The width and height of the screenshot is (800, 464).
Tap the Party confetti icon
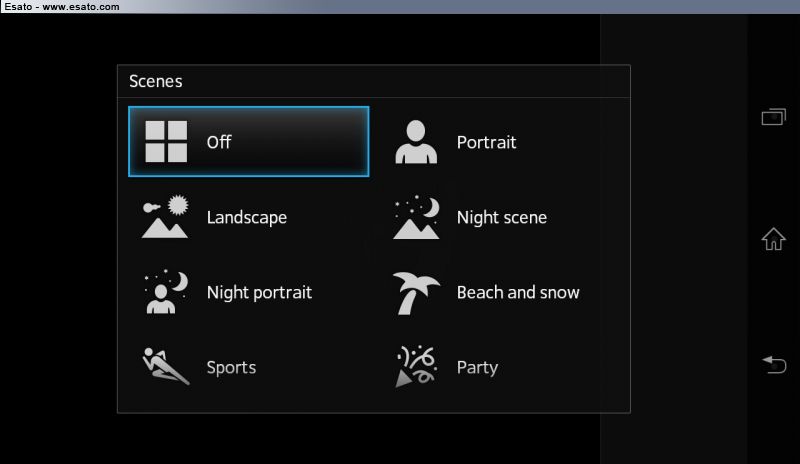pyautogui.click(x=416, y=366)
